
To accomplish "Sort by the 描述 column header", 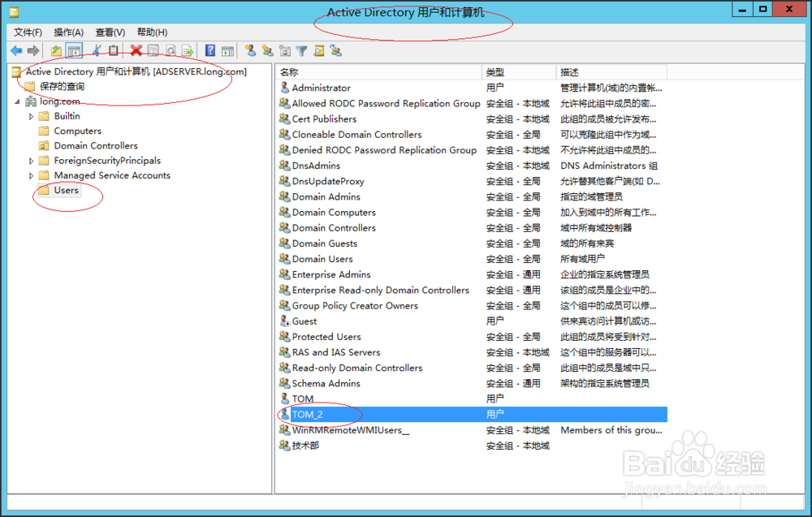I will click(611, 72).
